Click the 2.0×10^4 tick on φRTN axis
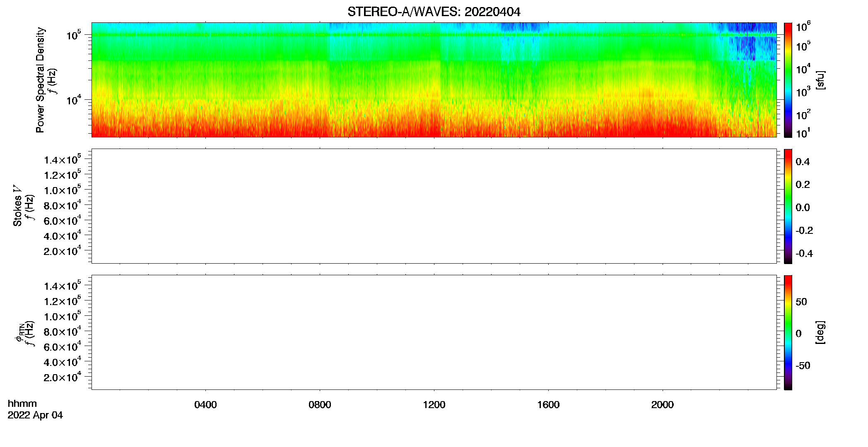This screenshot has width=868, height=447. [x=63, y=377]
